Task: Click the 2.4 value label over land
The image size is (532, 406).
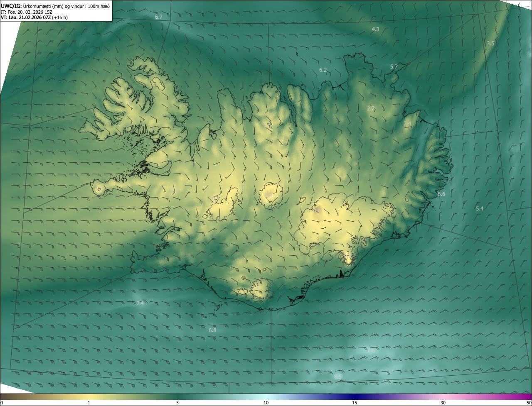Action: (x=407, y=124)
